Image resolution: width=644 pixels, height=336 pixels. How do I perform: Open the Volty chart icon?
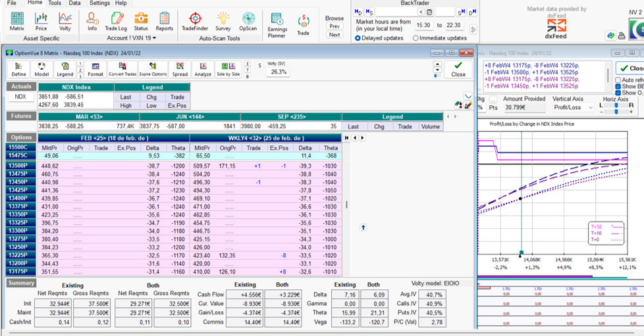click(x=65, y=22)
